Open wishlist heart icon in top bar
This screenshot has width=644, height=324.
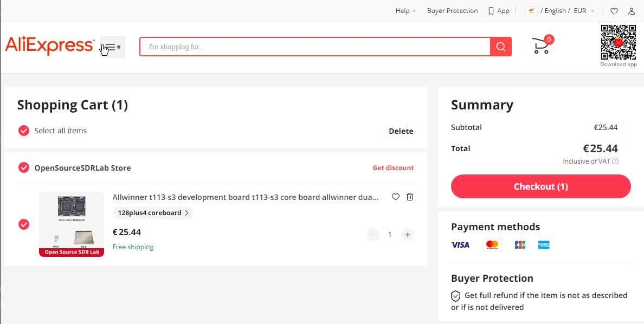614,11
